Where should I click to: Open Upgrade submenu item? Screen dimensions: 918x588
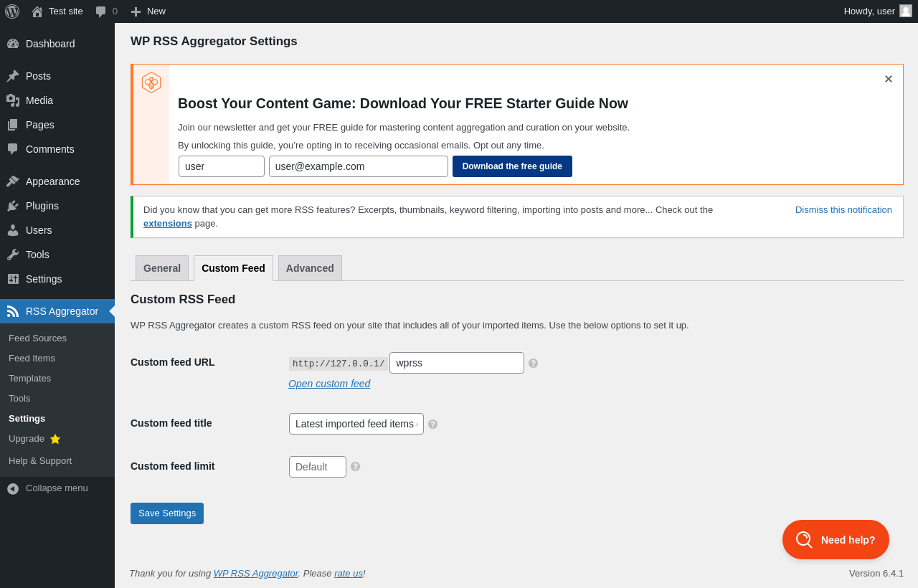pos(27,439)
